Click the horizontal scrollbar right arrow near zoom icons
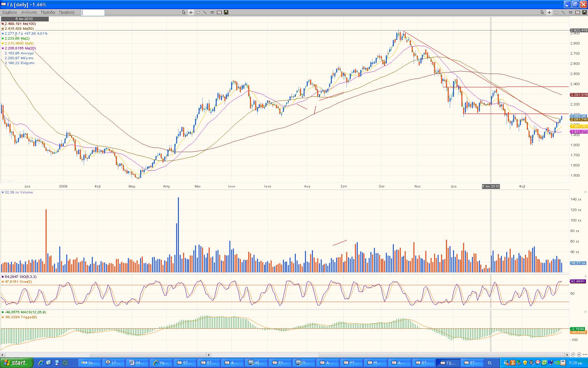The width and height of the screenshot is (588, 368). (568, 355)
